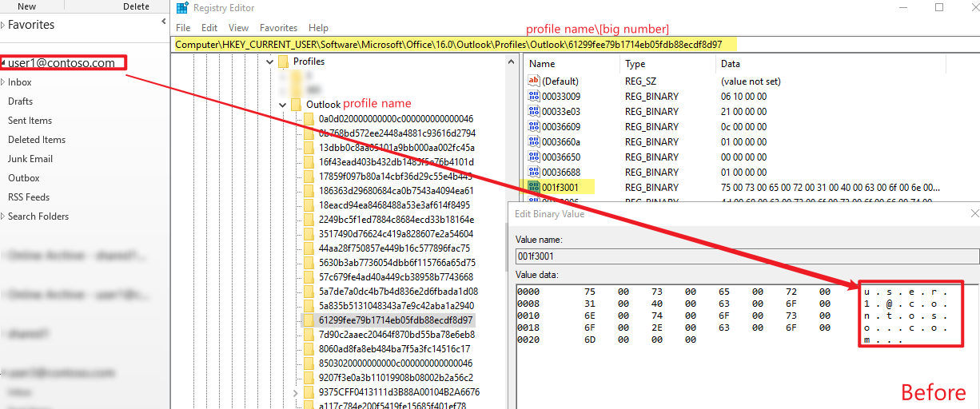Click the '(value not set)' data cell
This screenshot has width=980, height=409.
pyautogui.click(x=751, y=81)
